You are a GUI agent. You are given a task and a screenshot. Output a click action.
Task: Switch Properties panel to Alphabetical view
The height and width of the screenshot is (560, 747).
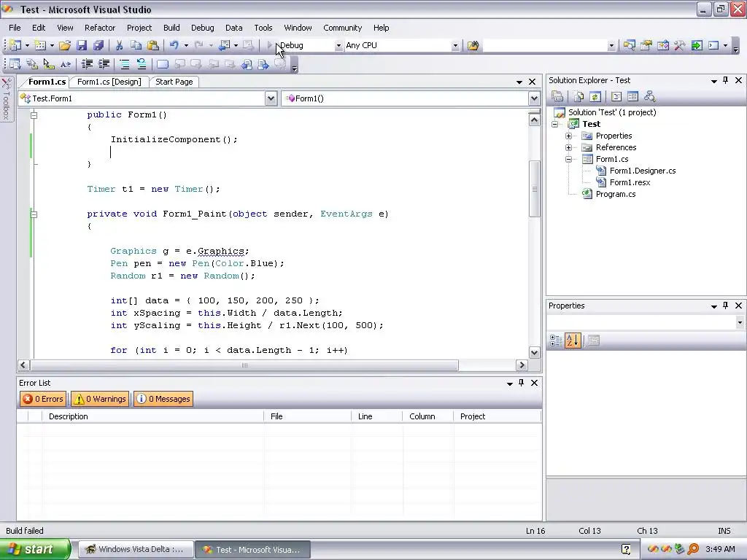[573, 341]
